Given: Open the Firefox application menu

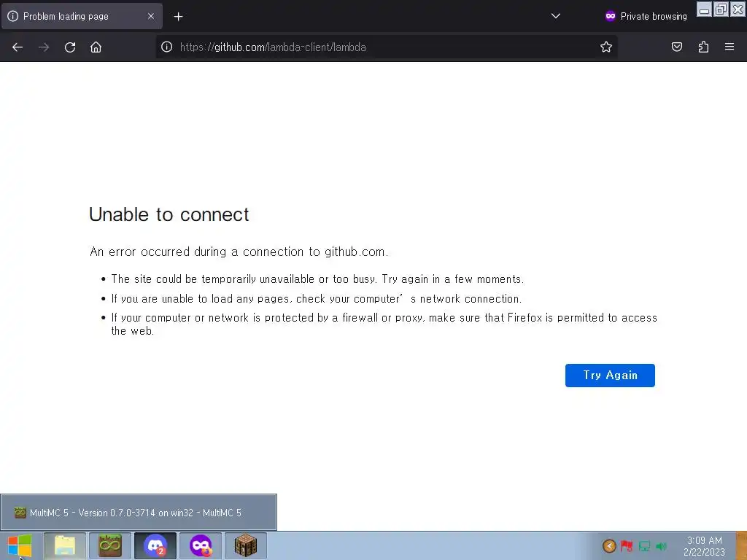Looking at the screenshot, I should coord(729,47).
